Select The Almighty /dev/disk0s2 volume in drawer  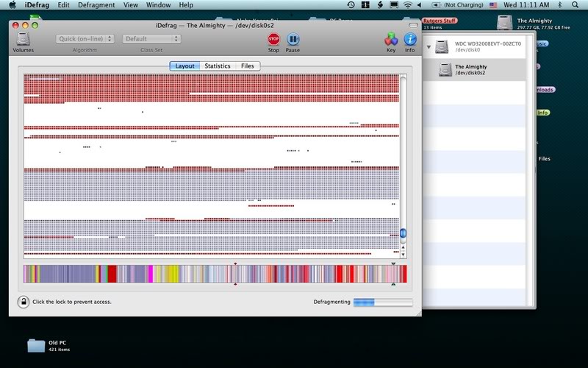[474, 69]
